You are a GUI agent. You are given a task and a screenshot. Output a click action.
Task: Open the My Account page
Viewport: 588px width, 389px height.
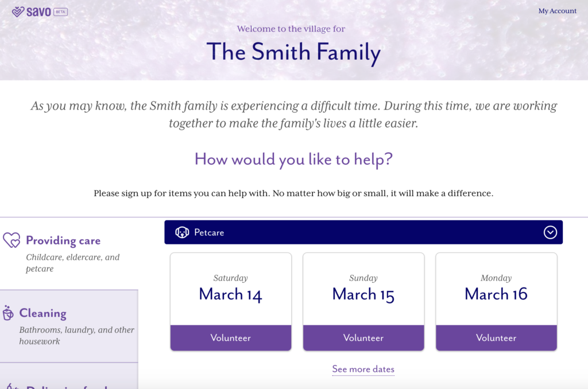coord(557,11)
